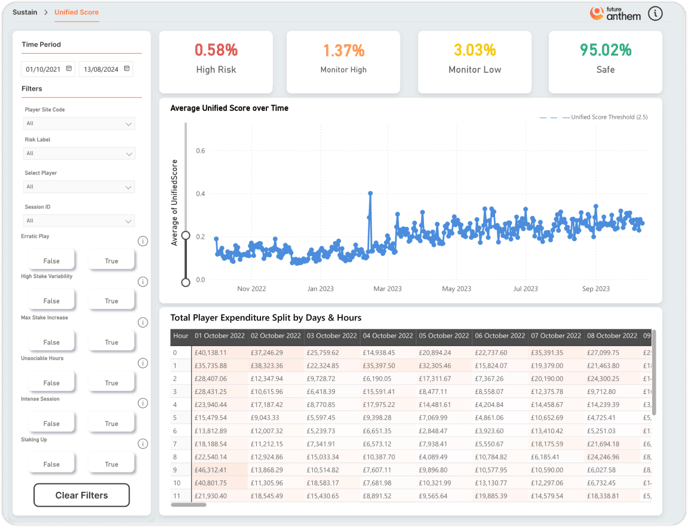The width and height of the screenshot is (688, 527).
Task: Open the info icon in top-right corner
Action: [x=655, y=13]
